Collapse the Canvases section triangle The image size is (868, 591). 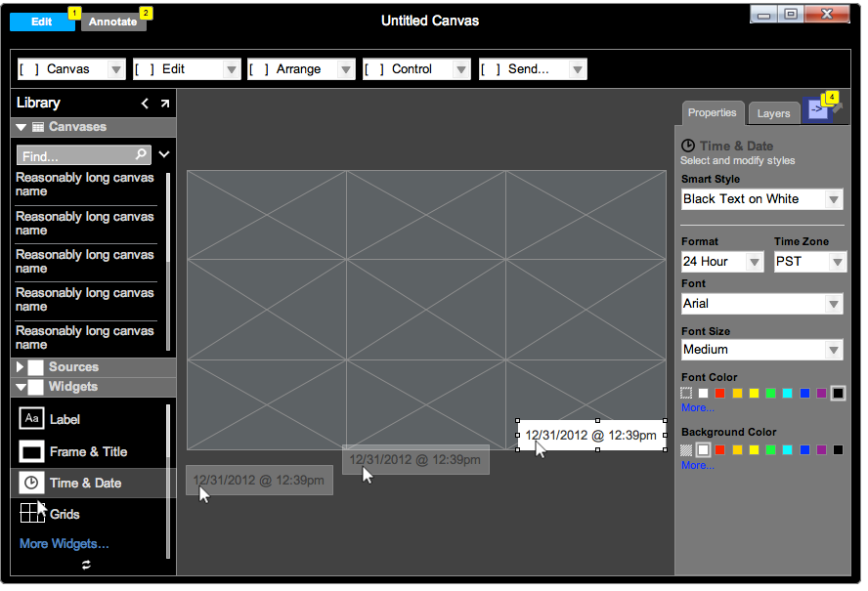22,127
